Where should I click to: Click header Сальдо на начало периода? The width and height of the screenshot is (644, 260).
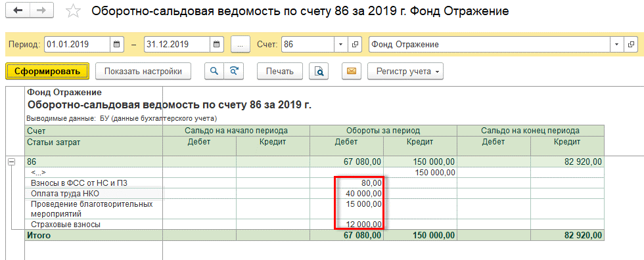(x=236, y=131)
